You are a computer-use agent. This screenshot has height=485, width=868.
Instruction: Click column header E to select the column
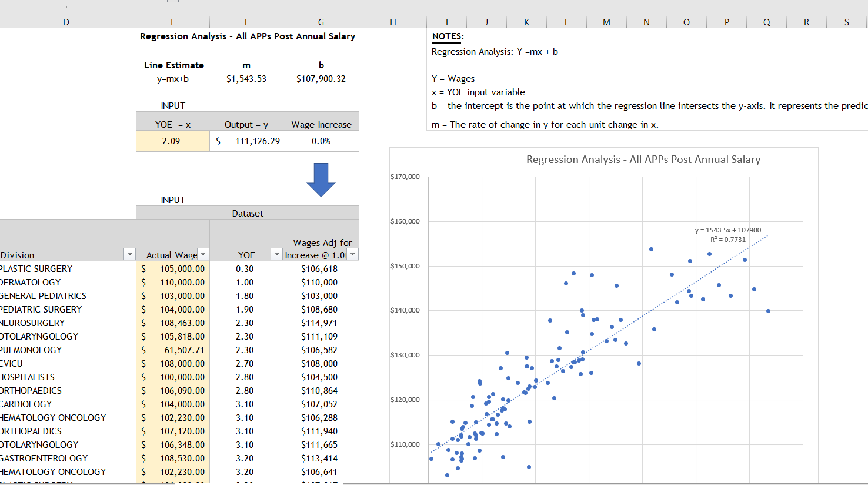[172, 22]
